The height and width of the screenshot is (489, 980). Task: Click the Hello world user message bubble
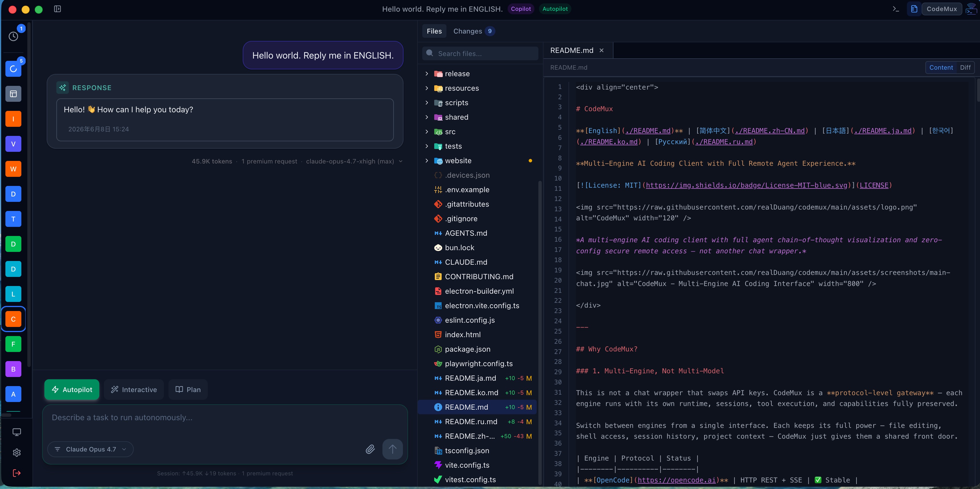323,55
